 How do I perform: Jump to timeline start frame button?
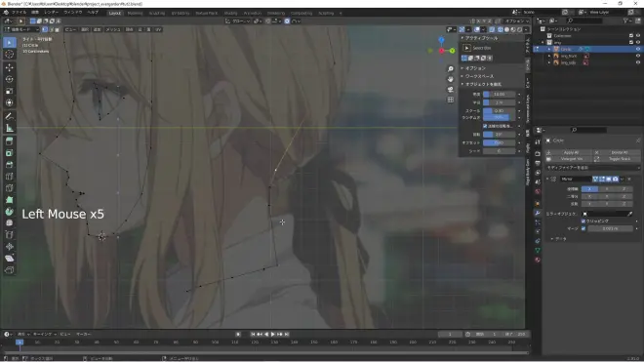[x=253, y=335]
